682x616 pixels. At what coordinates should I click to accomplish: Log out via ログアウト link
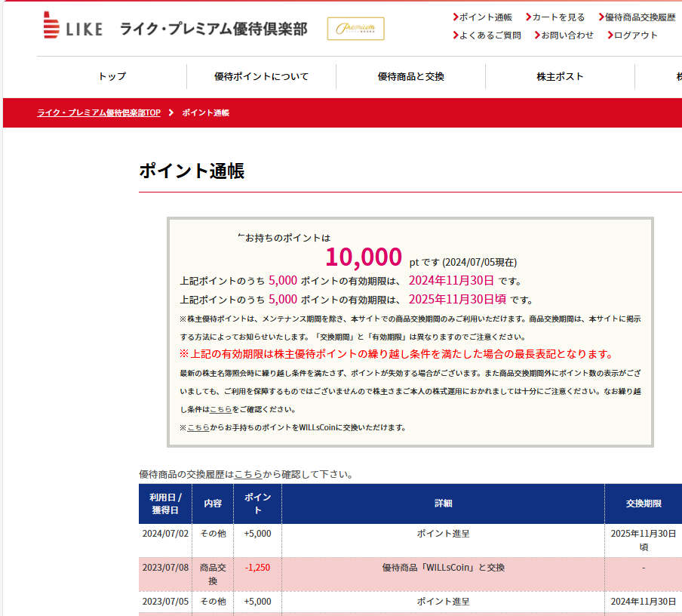(x=635, y=35)
